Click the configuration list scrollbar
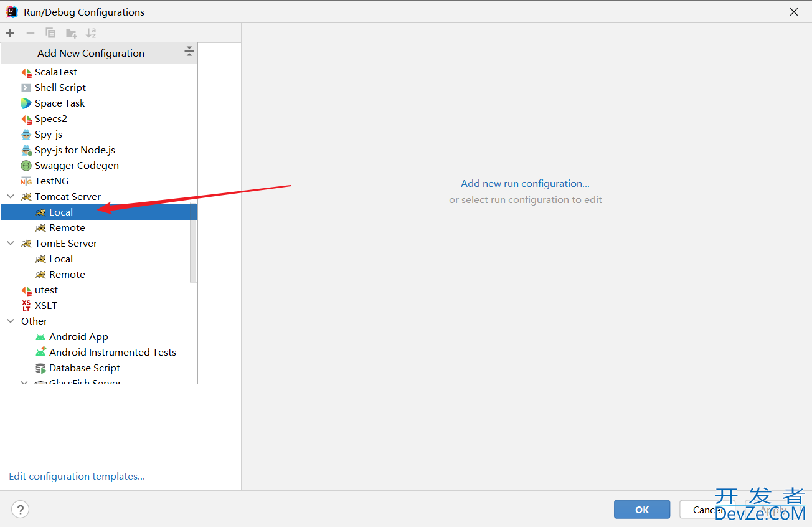 pos(194,243)
